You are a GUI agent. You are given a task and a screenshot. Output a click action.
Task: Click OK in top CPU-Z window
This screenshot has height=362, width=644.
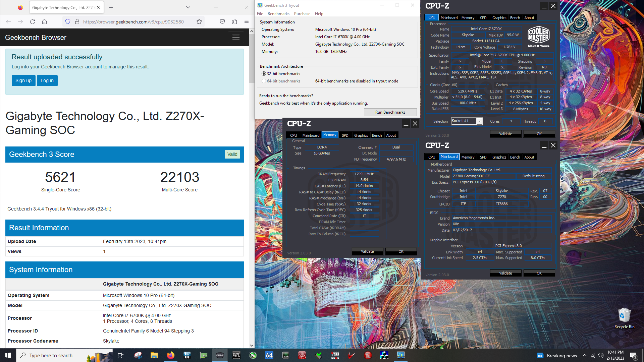539,134
